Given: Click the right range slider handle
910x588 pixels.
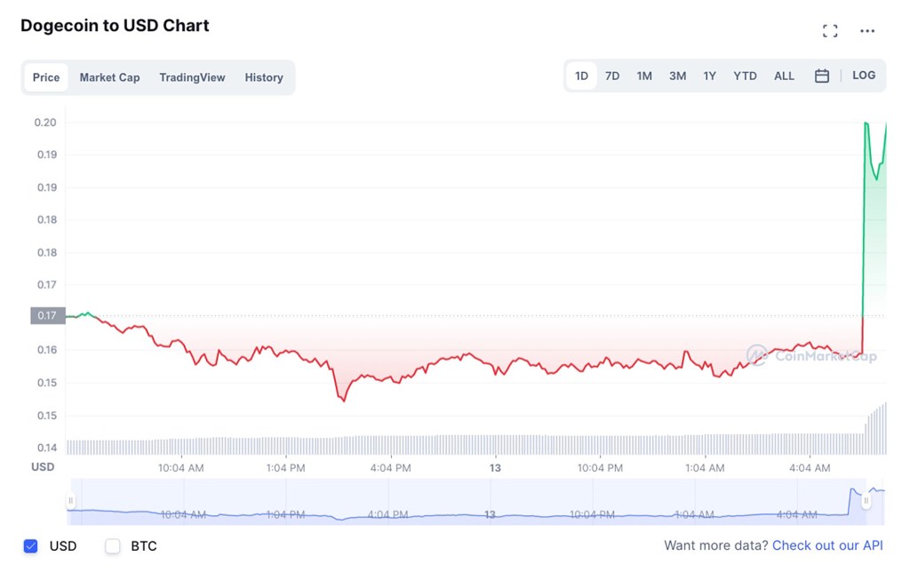Looking at the screenshot, I should point(866,502).
